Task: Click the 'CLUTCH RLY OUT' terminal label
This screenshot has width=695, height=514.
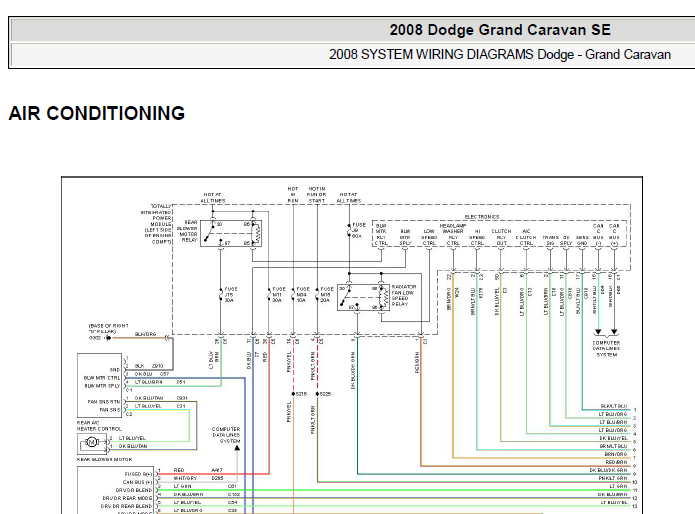Action: [501, 237]
